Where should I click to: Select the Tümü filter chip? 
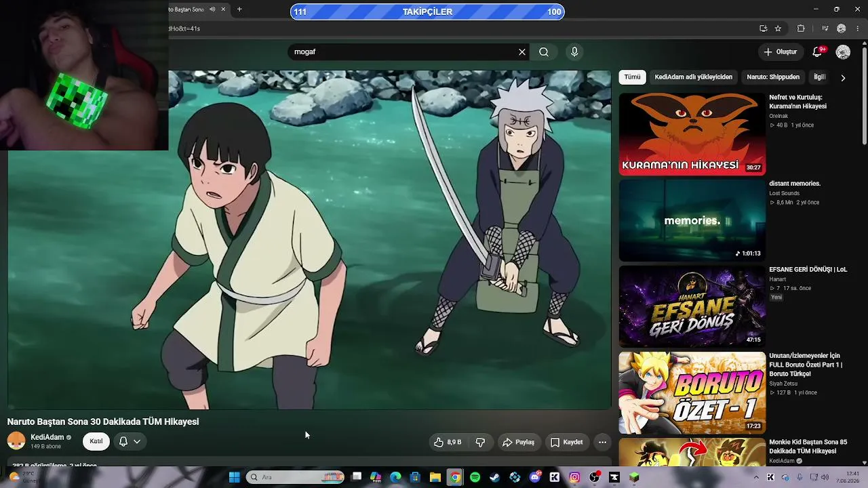(x=632, y=77)
